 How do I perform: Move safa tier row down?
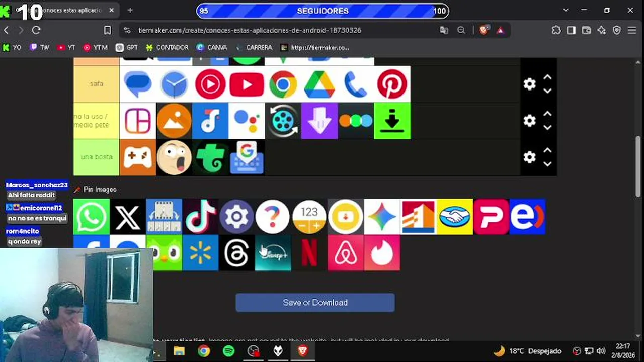click(x=547, y=91)
